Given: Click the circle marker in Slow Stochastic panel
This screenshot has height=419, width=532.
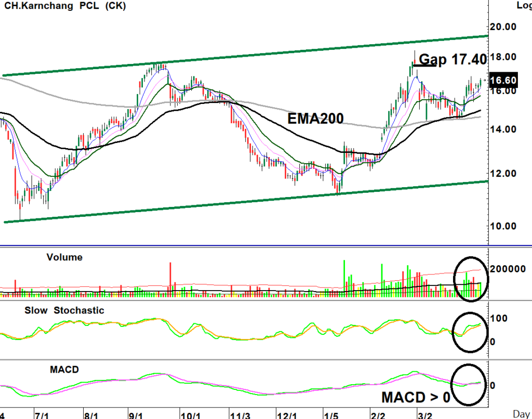Looking at the screenshot, I should point(470,331).
